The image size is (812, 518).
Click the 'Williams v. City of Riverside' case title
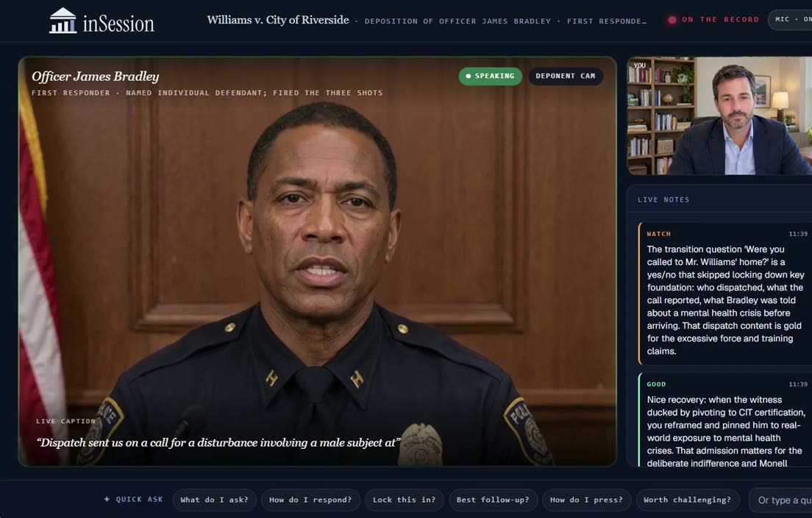(x=278, y=20)
